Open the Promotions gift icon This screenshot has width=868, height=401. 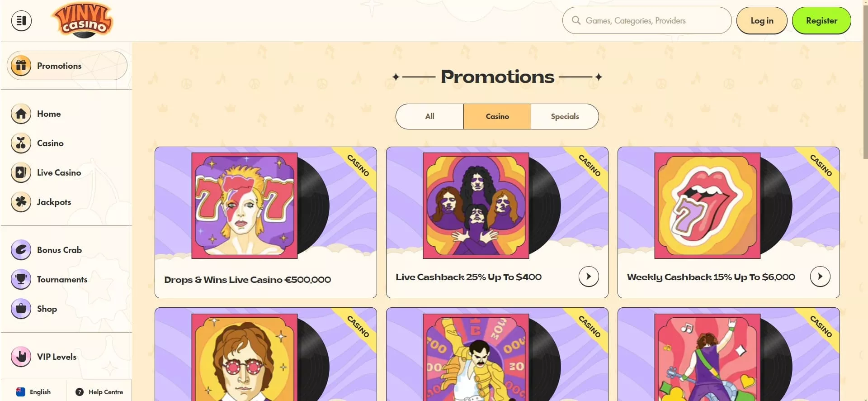point(21,66)
